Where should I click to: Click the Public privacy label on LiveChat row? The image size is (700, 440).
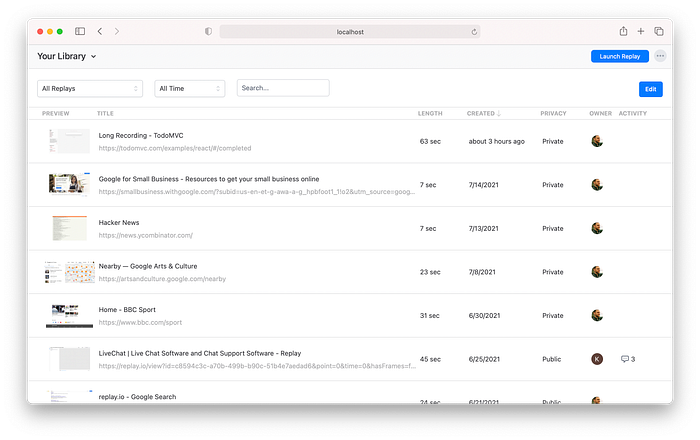(x=552, y=359)
